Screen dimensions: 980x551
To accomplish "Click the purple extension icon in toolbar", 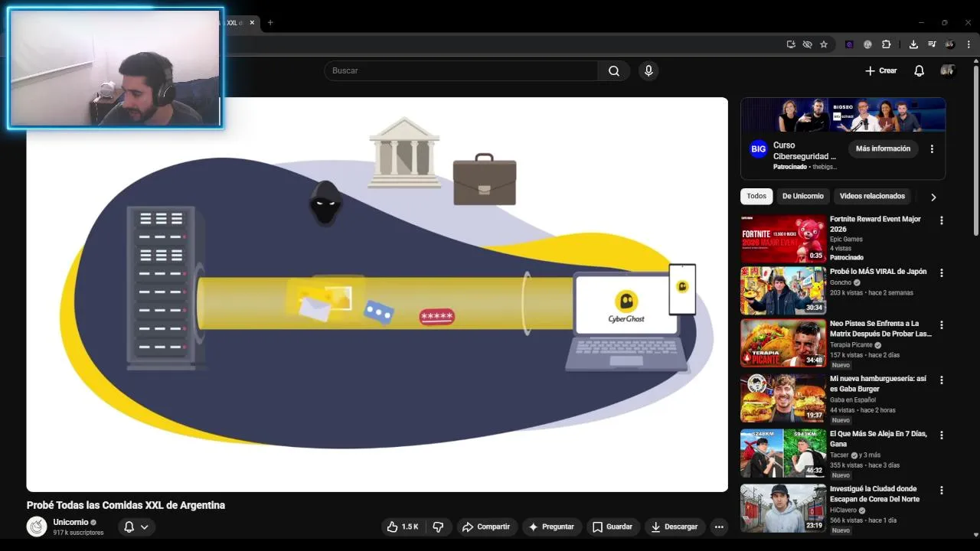I will click(x=849, y=44).
